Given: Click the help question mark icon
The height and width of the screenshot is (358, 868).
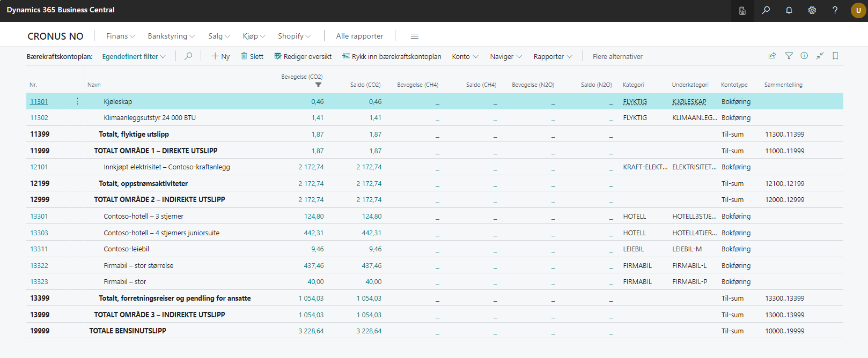Looking at the screenshot, I should pyautogui.click(x=835, y=10).
